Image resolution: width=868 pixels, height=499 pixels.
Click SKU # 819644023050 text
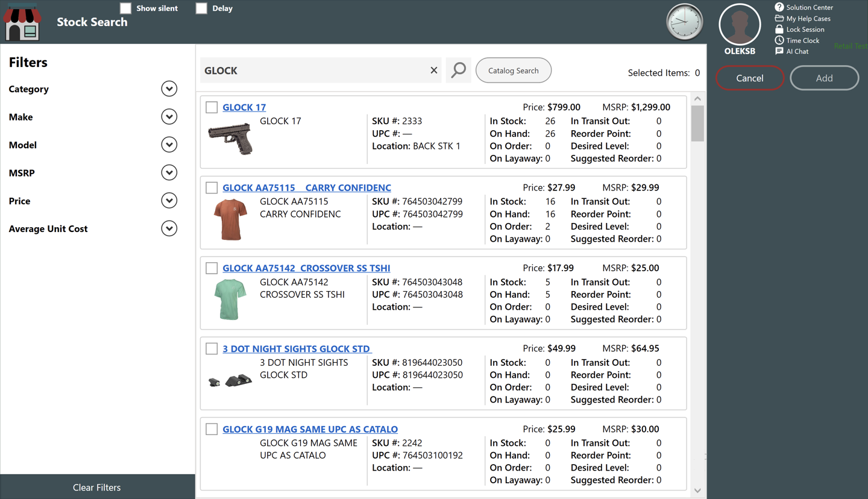pyautogui.click(x=417, y=363)
